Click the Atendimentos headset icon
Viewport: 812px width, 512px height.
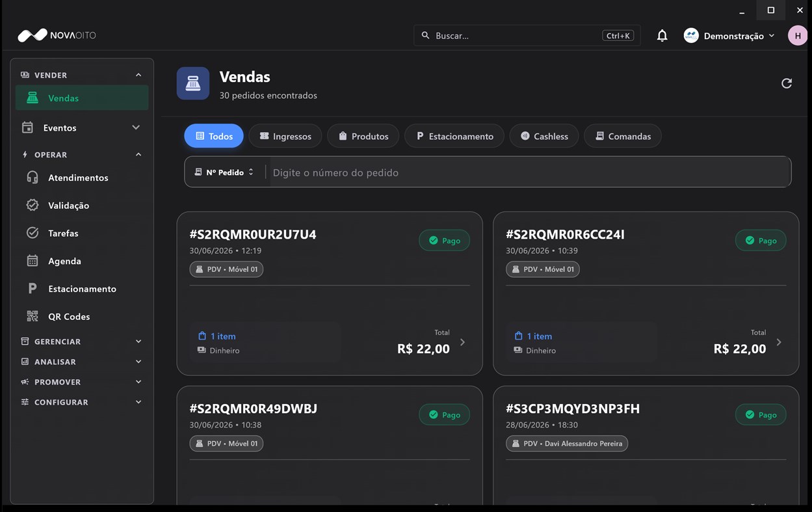(33, 178)
